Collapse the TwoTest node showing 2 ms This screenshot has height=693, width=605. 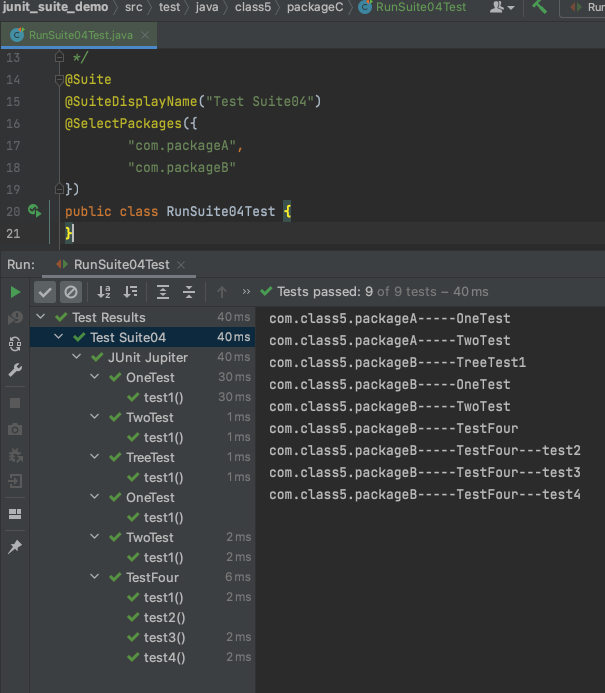coord(95,537)
